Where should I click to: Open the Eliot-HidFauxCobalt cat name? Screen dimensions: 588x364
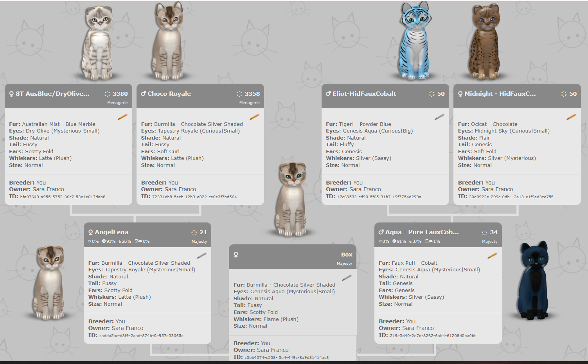tap(364, 94)
